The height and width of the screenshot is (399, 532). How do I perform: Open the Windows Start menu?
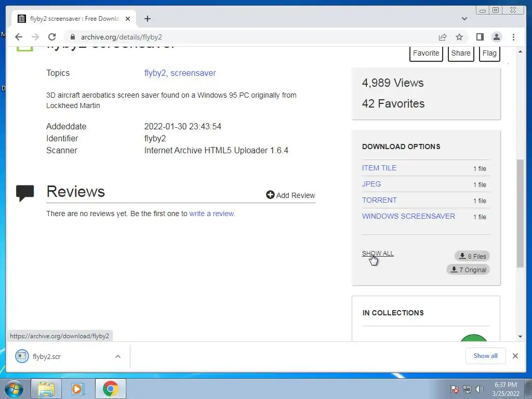pos(14,389)
